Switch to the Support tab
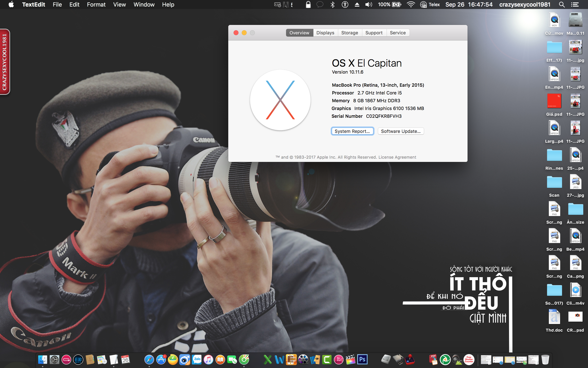 pos(374,33)
